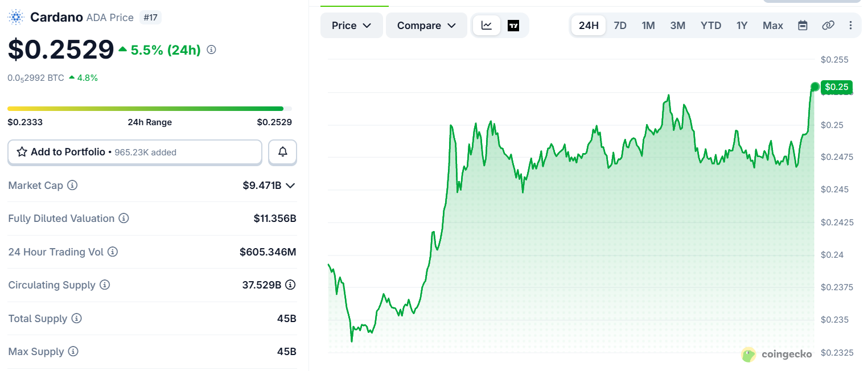Click the green $0.25 current price marker
Viewport: 868px width, 371px height.
[x=837, y=87]
